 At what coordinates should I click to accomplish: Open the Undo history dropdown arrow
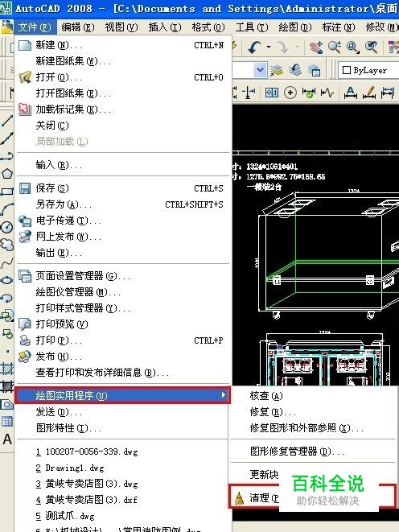pyautogui.click(x=269, y=47)
